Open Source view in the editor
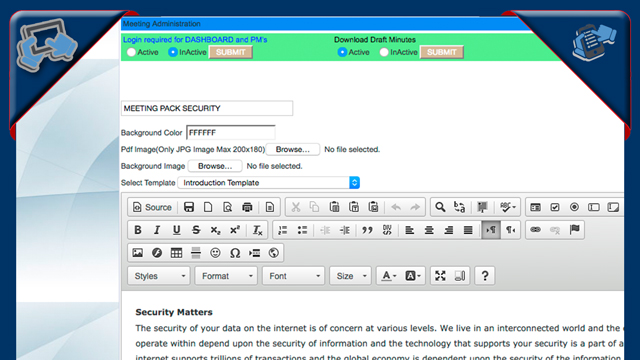 pyautogui.click(x=152, y=207)
